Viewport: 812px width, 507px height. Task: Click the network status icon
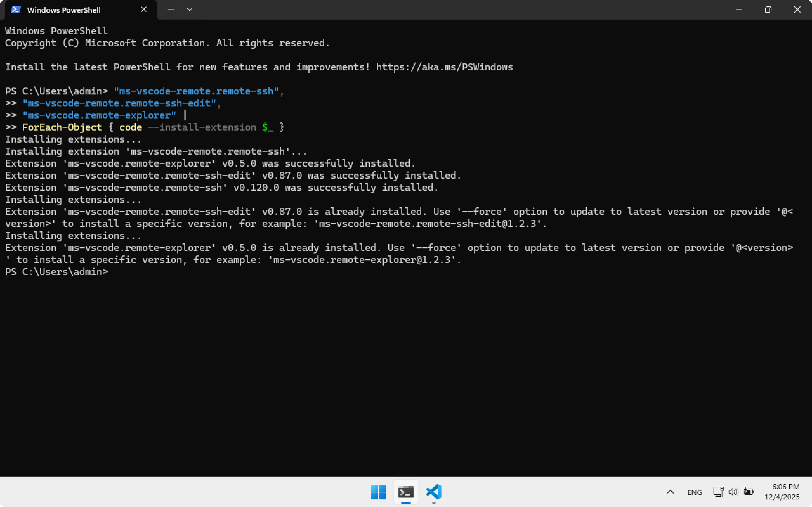pos(718,491)
